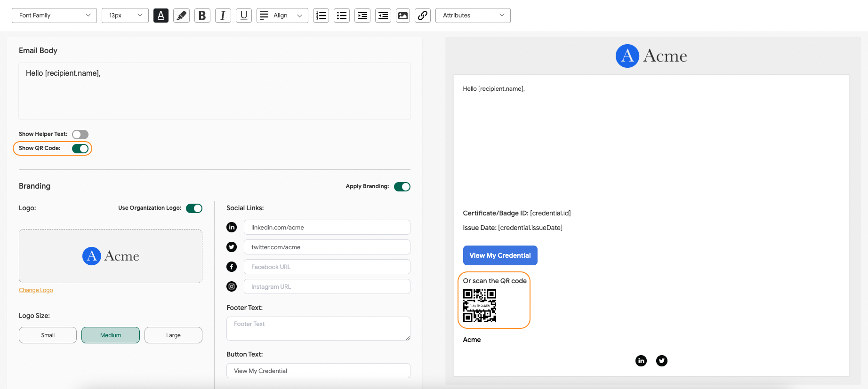The width and height of the screenshot is (868, 389).
Task: Increase the text indent
Action: click(x=362, y=16)
